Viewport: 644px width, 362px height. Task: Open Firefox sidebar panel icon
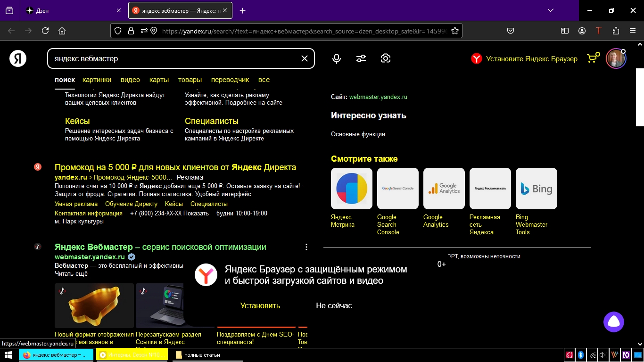point(565,31)
